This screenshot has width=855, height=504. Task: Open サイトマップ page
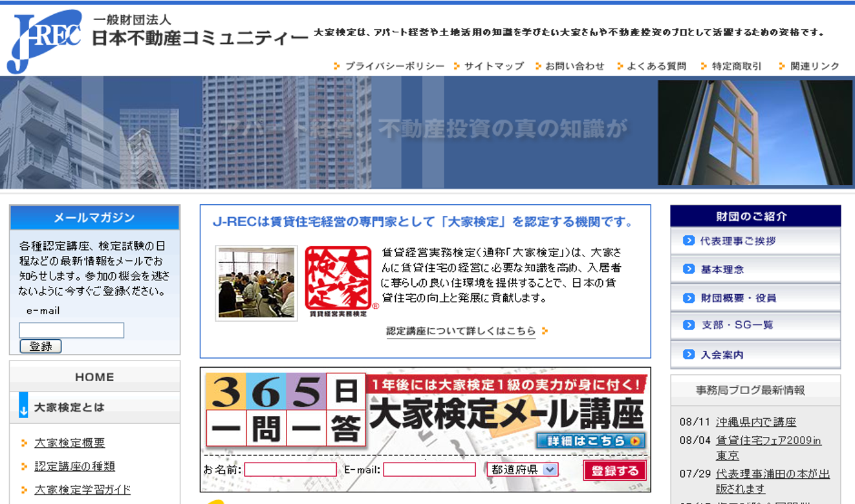point(494,66)
